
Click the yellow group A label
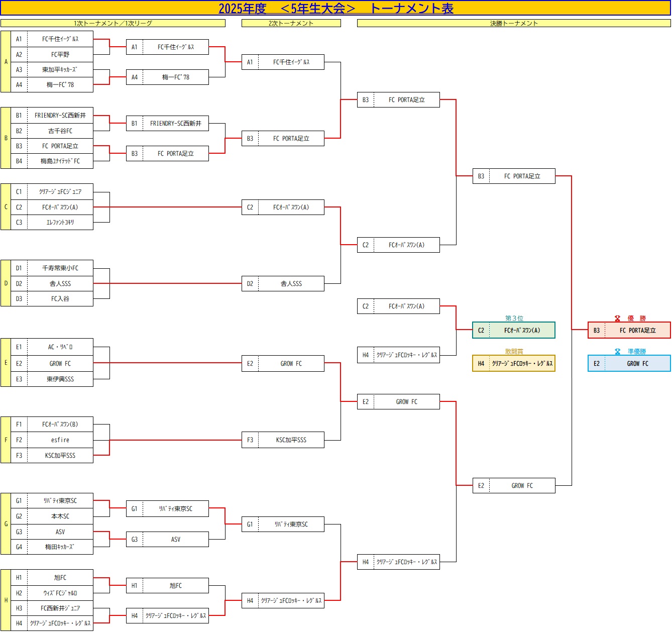(x=6, y=62)
